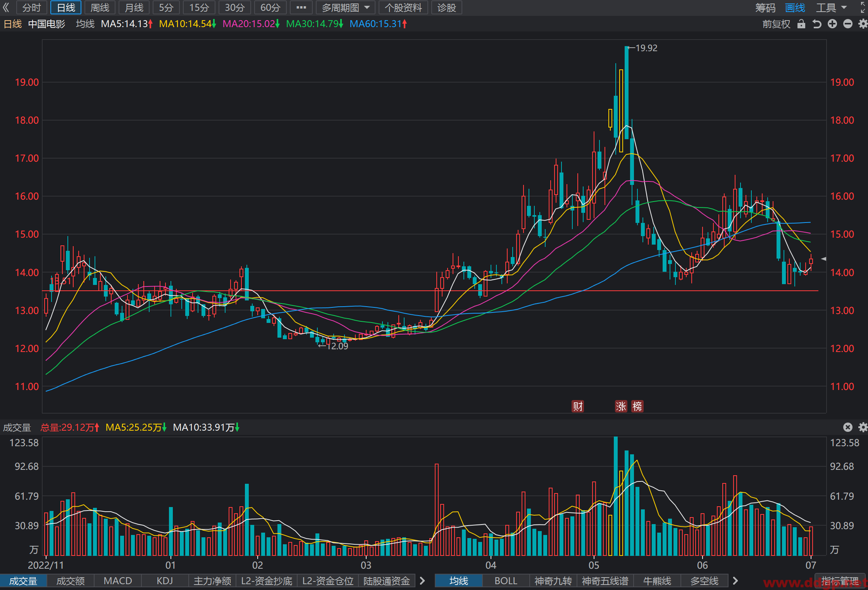
Task: Select the L2-资金抄底 indicator tab
Action: tap(267, 581)
